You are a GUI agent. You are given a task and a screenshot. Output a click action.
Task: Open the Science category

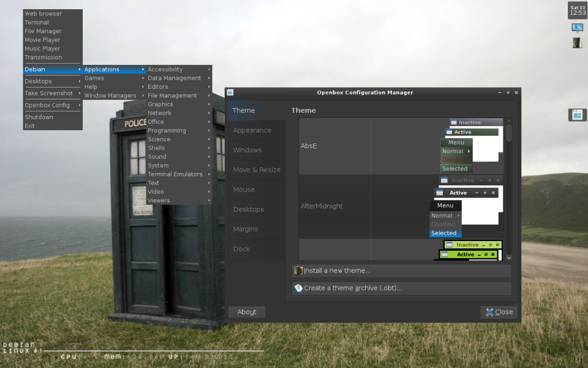click(179, 139)
